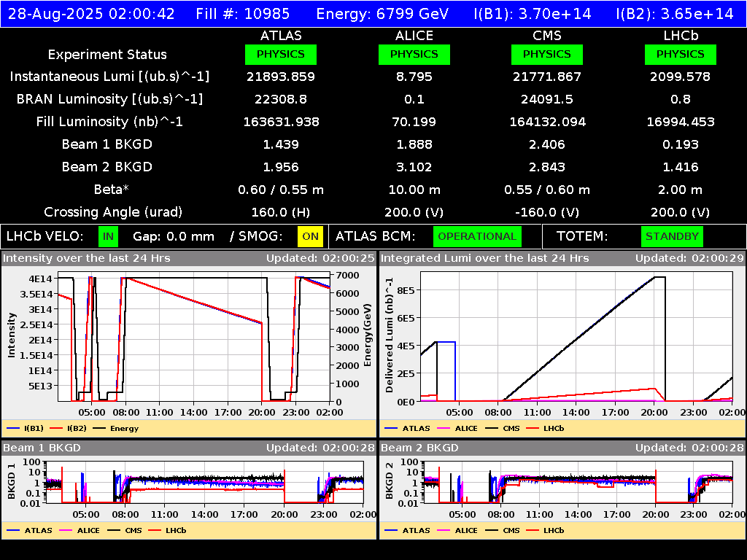Select CMS in the Integrated Lumi legend
The height and width of the screenshot is (560, 747).
tap(511, 428)
